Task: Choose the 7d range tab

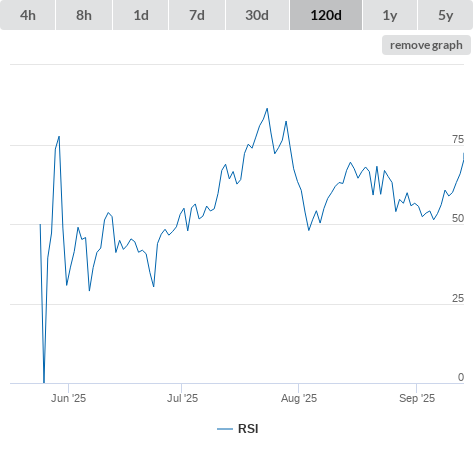Action: [x=197, y=15]
